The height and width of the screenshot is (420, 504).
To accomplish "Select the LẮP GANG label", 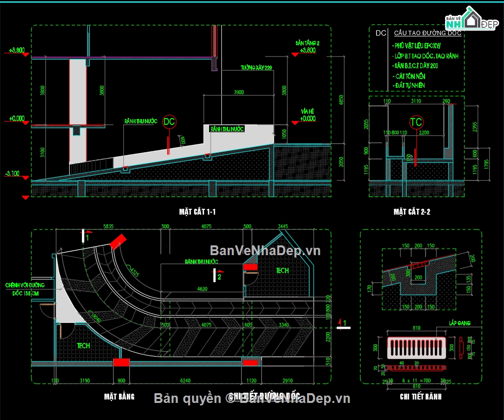I will 459,323.
